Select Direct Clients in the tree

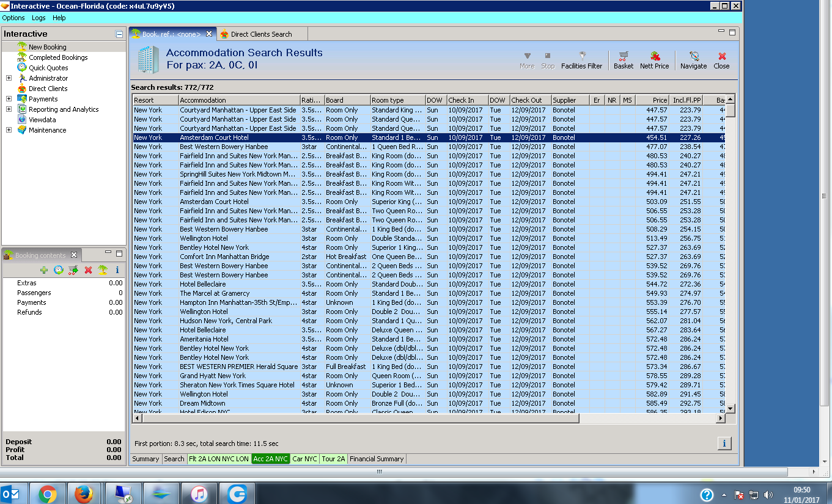(48, 89)
